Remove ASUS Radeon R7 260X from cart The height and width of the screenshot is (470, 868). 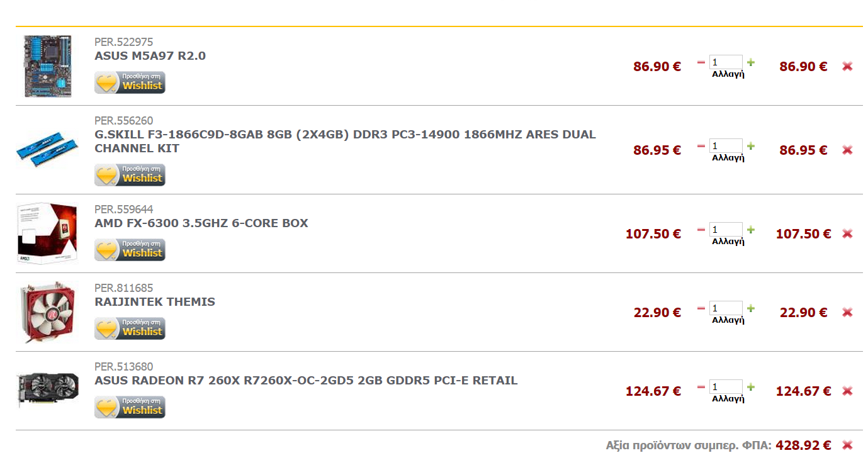coord(847,391)
